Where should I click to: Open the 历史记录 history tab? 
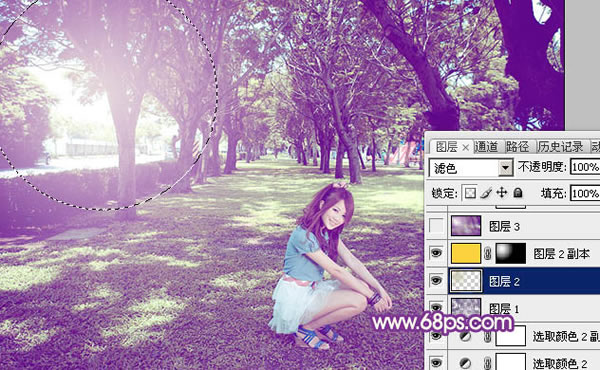(561, 147)
